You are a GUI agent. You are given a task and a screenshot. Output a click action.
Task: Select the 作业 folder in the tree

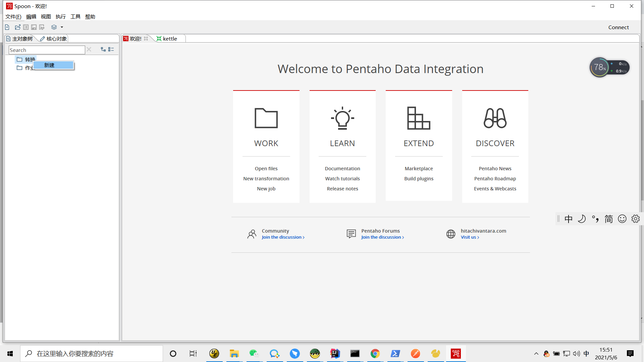coord(25,68)
